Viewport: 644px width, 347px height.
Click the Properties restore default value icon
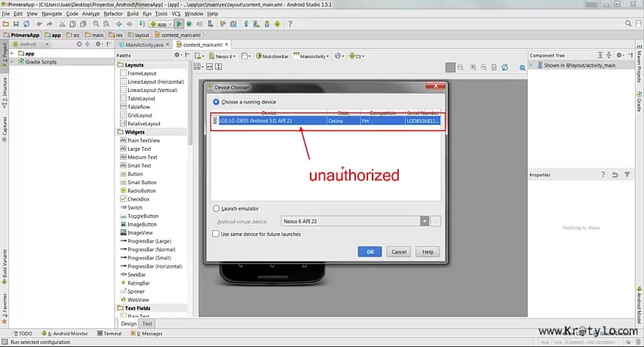point(615,174)
